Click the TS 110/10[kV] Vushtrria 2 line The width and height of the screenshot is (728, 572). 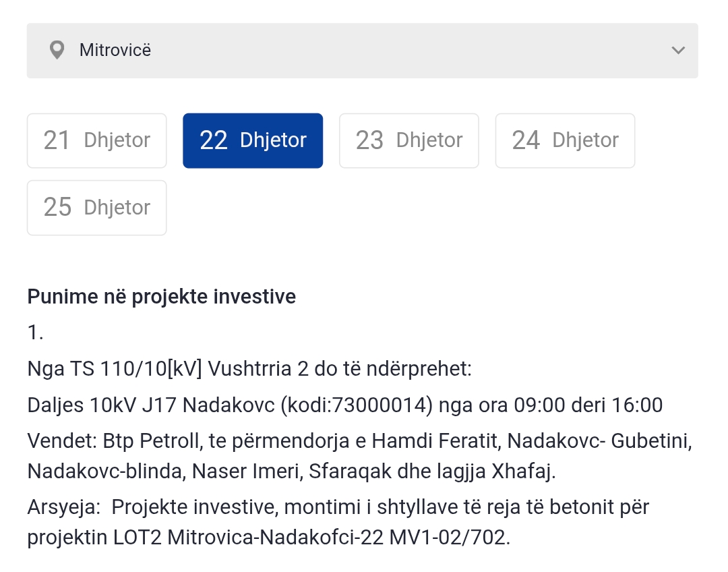click(x=249, y=369)
